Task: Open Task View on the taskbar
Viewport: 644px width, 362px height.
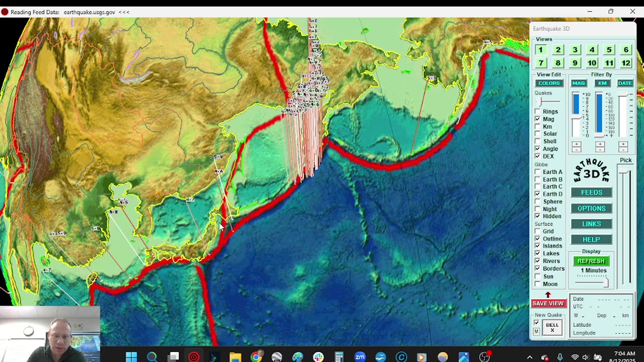Action: point(173,357)
